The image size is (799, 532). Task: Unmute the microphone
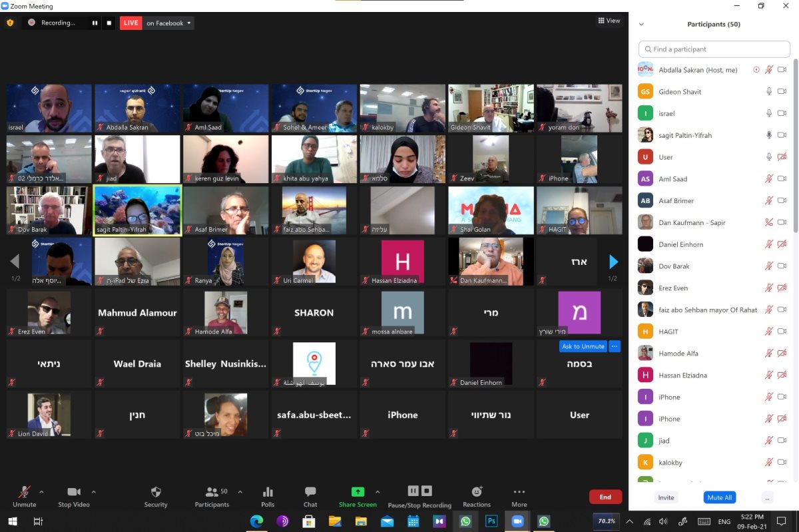pyautogui.click(x=24, y=493)
